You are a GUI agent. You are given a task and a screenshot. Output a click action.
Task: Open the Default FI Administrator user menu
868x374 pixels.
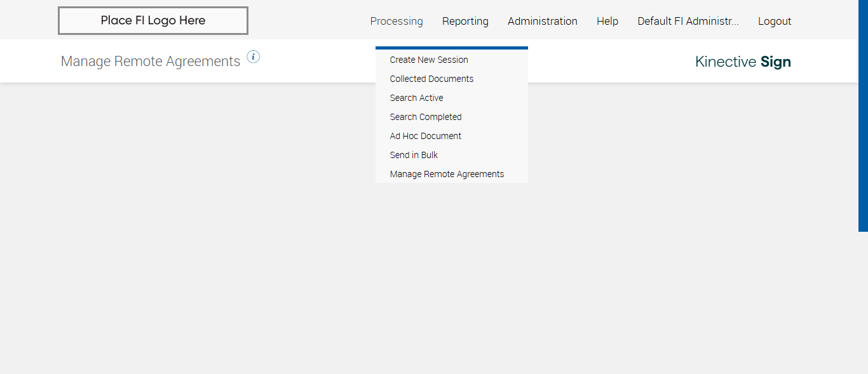(x=688, y=21)
